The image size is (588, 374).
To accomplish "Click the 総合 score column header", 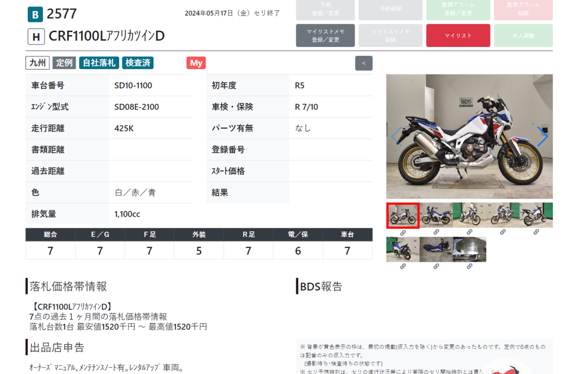I will point(50,234).
